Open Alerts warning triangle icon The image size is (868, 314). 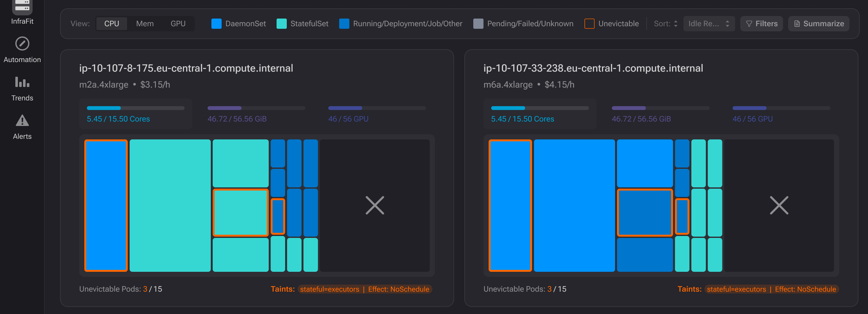point(22,121)
